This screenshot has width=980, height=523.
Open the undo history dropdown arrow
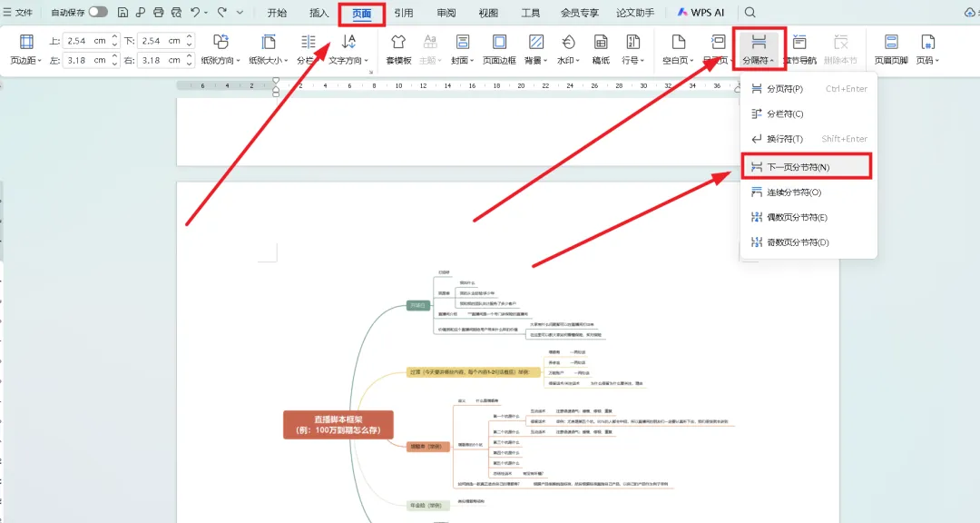[206, 13]
